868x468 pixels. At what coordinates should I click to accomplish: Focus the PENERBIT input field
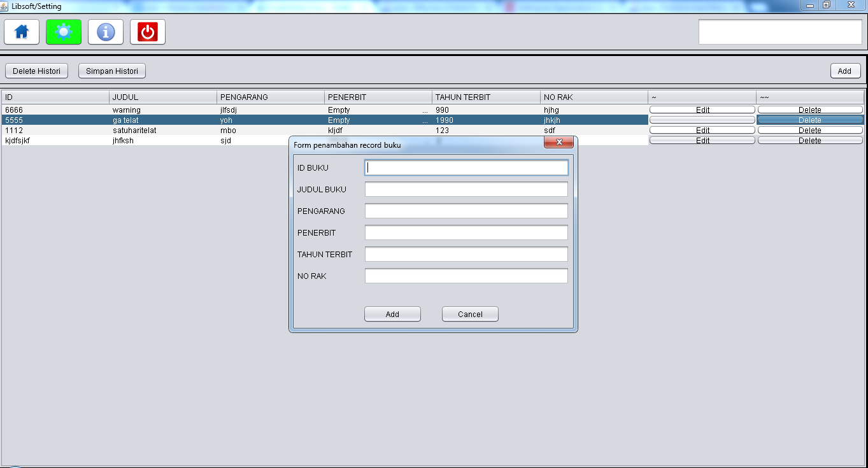[x=466, y=232]
